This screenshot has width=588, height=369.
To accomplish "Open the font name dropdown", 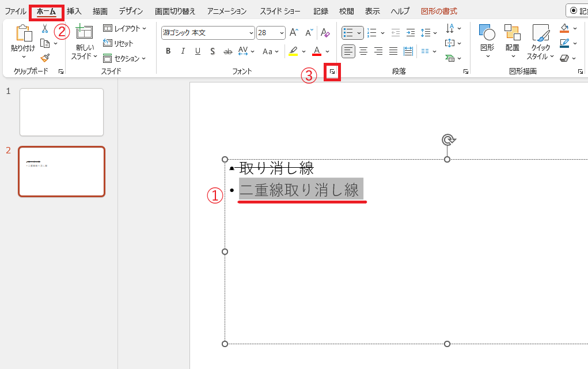I will (251, 33).
